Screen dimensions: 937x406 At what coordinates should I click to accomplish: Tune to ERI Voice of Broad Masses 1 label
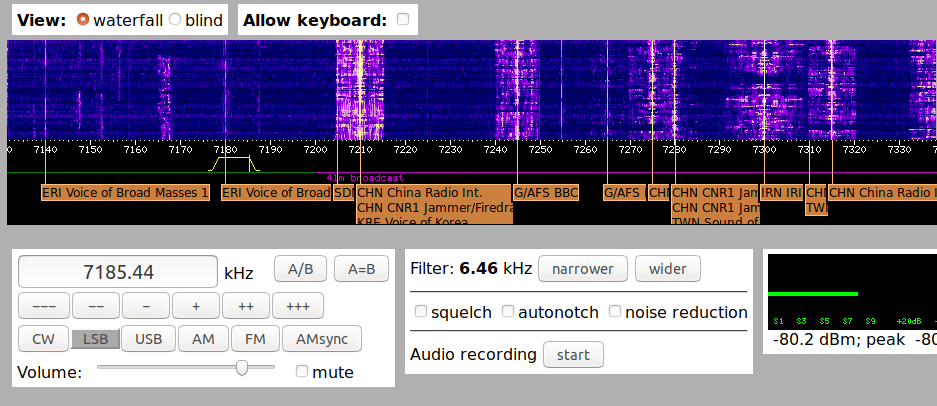coord(125,193)
